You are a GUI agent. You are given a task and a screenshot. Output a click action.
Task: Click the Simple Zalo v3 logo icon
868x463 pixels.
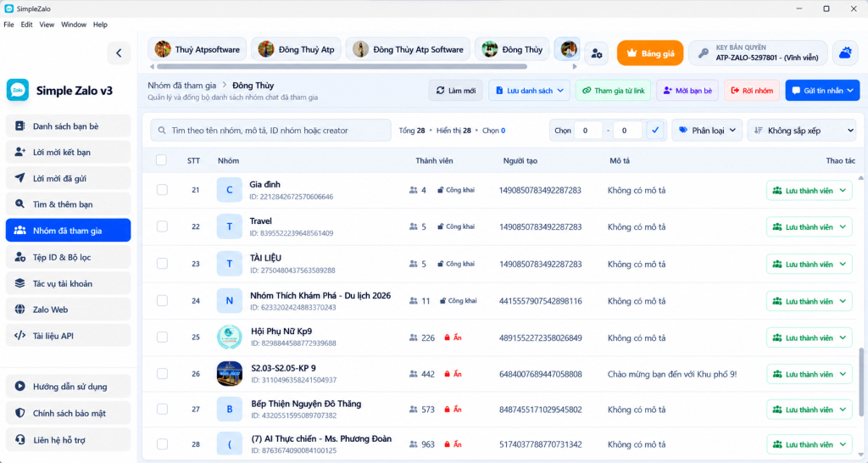coord(18,90)
